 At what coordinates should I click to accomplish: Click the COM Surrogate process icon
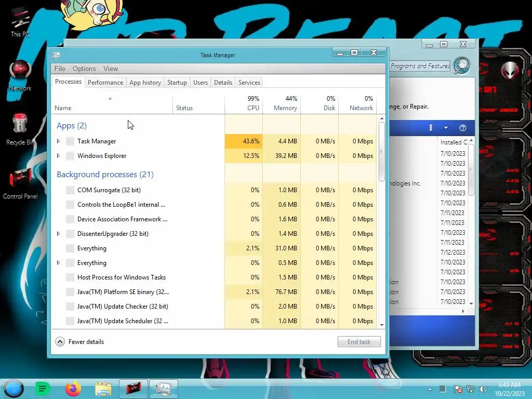point(70,190)
